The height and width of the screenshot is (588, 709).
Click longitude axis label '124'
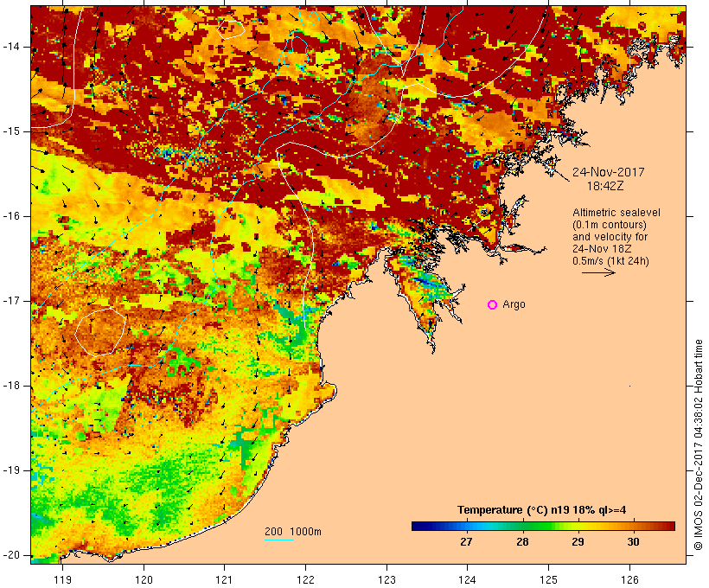tap(467, 580)
